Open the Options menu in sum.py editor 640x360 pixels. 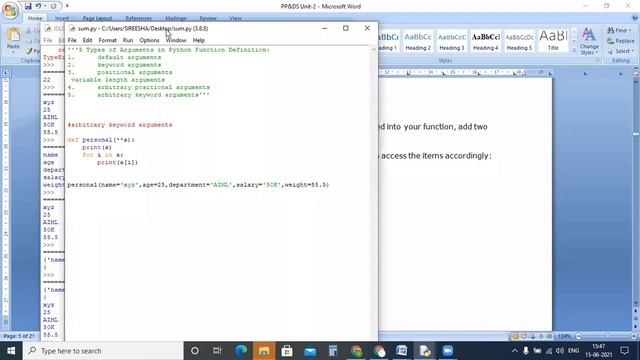[149, 40]
